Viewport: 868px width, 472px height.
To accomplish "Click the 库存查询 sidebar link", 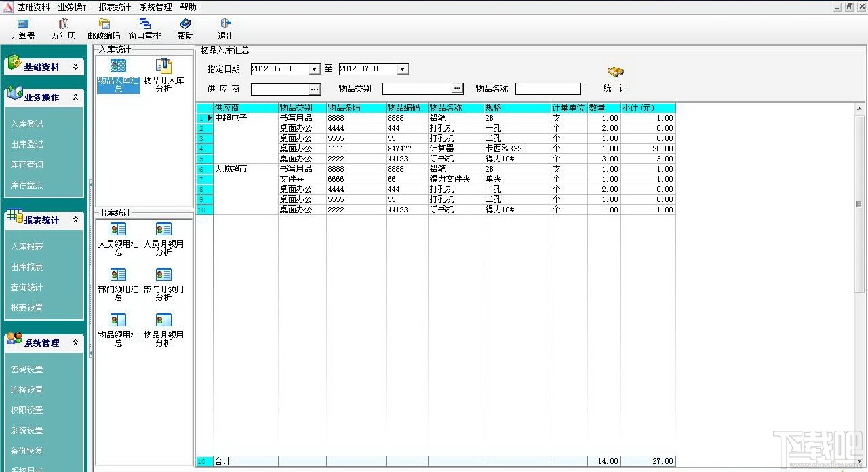I will (x=27, y=165).
